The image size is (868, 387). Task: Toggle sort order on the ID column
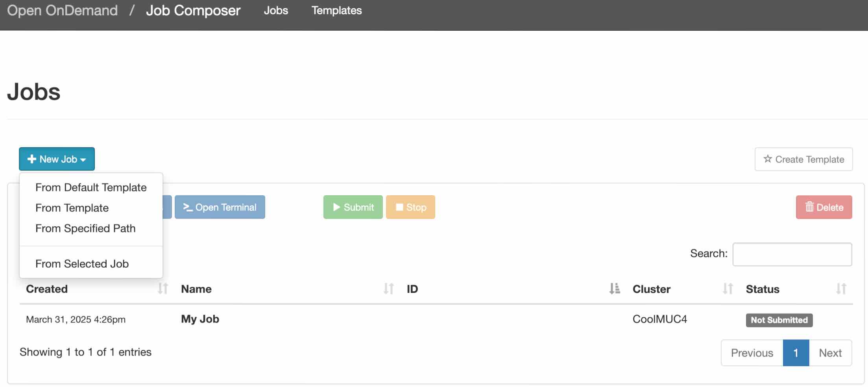coord(614,289)
